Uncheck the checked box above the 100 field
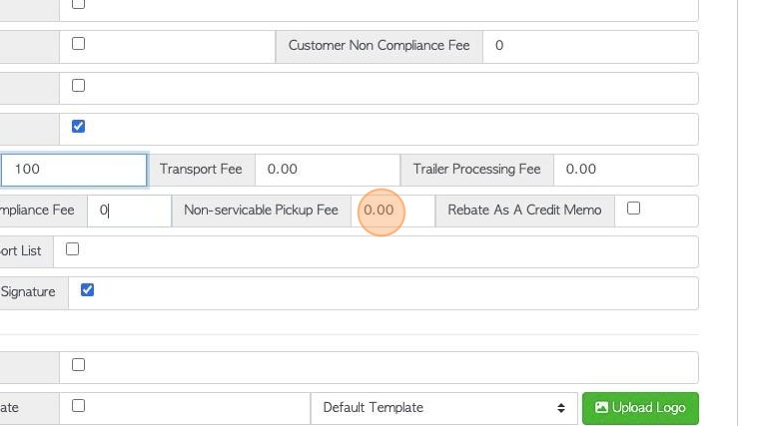The image size is (764, 426). tap(78, 126)
